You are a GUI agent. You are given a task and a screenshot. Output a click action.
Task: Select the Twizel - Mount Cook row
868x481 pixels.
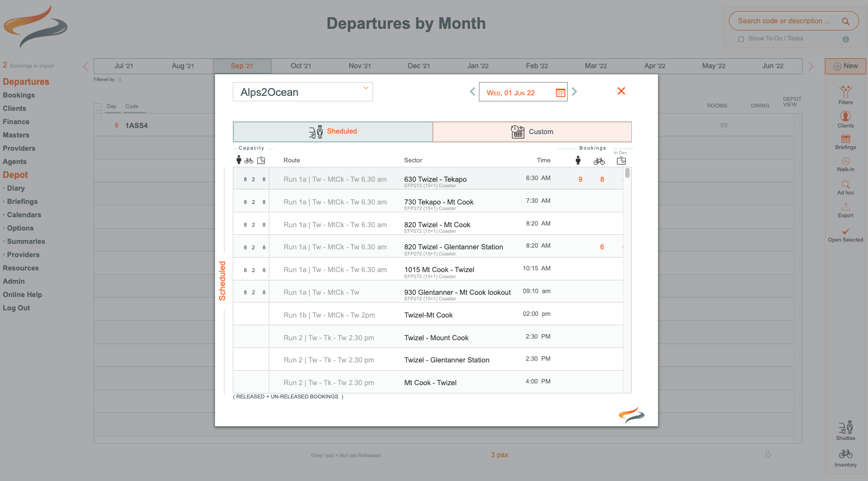click(428, 337)
